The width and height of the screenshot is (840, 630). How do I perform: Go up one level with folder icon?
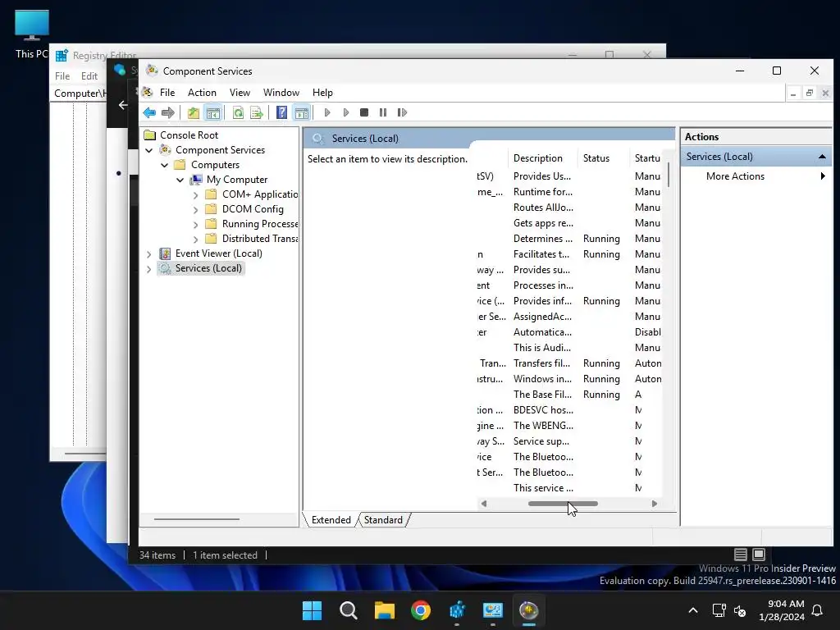194,112
